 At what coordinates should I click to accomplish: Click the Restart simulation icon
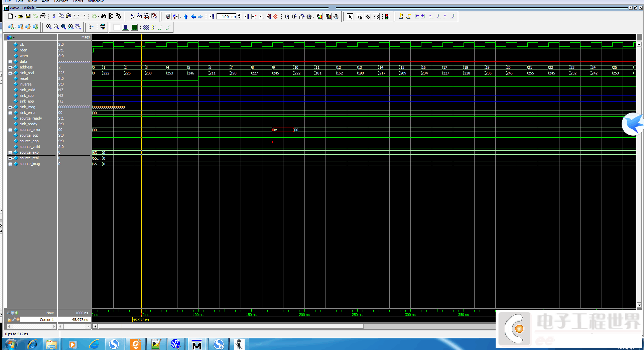[x=212, y=16]
